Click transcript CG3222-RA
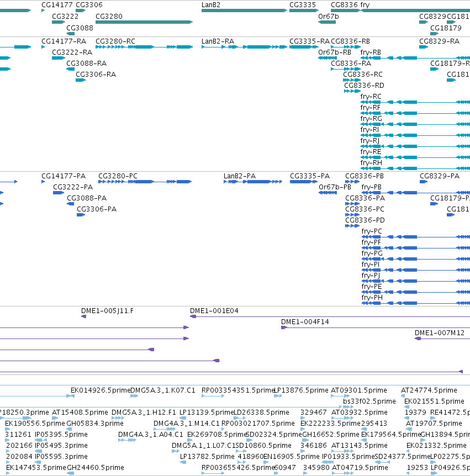 coord(72,52)
